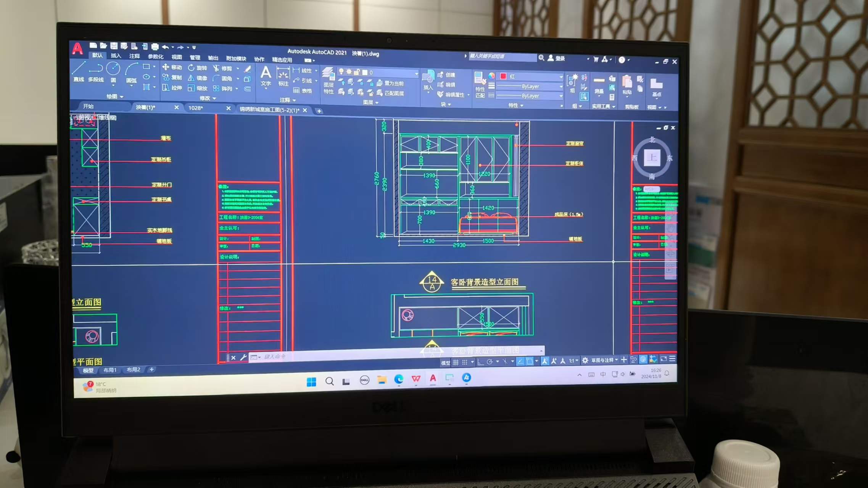Toggle object snap button in status bar
Viewport: 868px width, 488px height.
[529, 361]
